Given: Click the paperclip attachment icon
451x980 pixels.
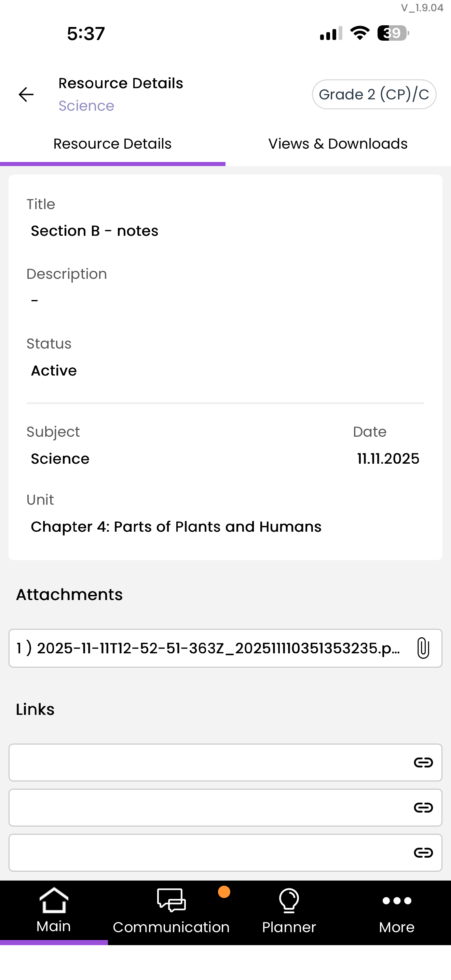Looking at the screenshot, I should pyautogui.click(x=423, y=648).
